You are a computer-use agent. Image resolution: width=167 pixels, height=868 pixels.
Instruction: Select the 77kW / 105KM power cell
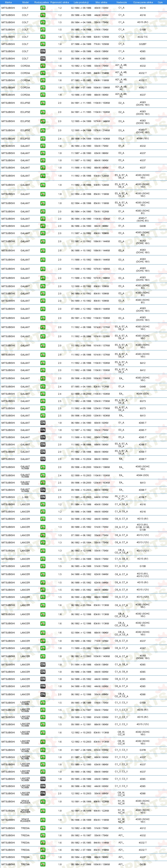[101, 44]
